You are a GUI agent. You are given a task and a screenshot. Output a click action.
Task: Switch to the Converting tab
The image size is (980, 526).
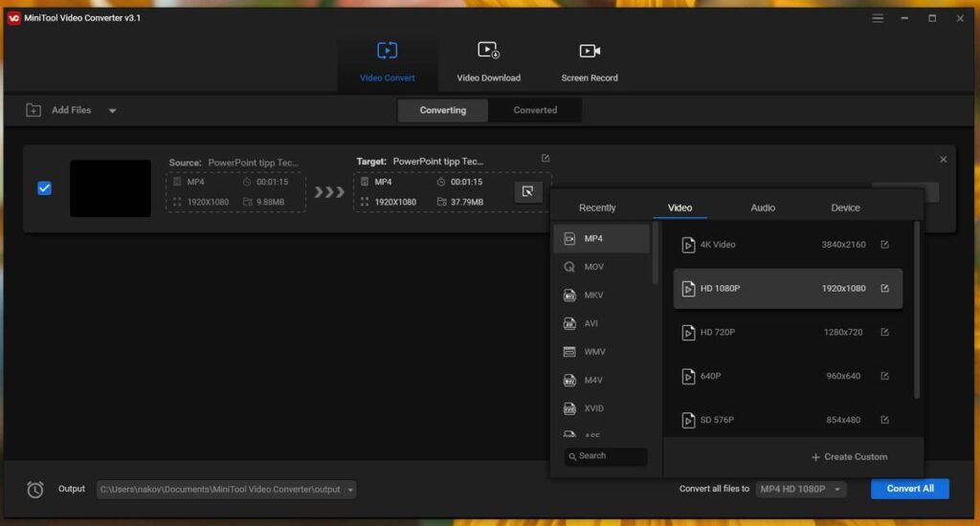442,110
